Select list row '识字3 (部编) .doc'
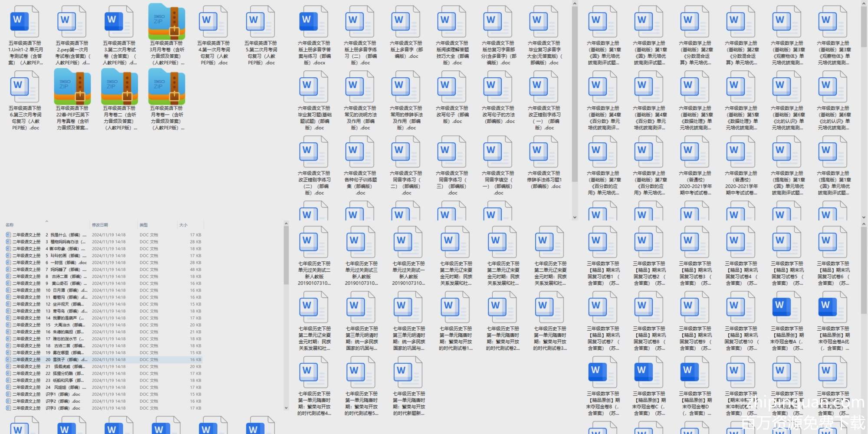This screenshot has height=434, width=868. point(103,408)
